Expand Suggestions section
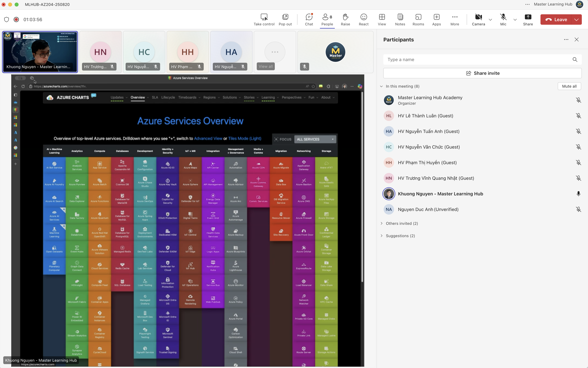This screenshot has height=368, width=588. click(381, 236)
